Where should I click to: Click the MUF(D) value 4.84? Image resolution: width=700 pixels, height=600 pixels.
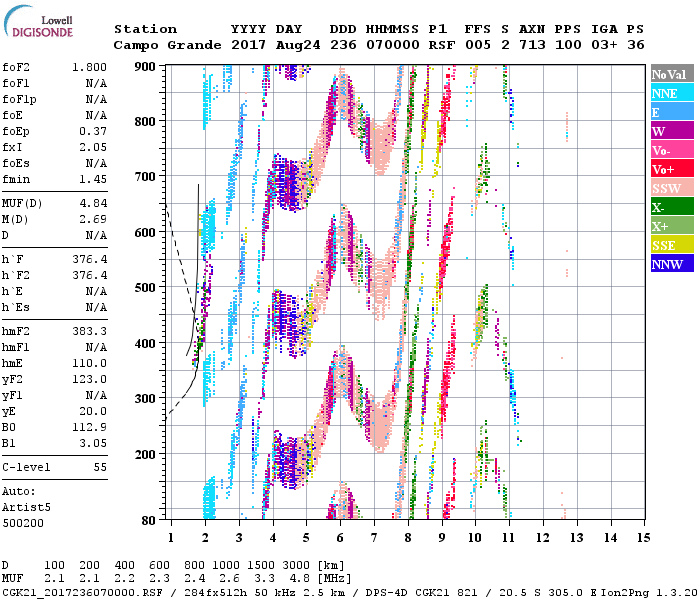click(93, 204)
